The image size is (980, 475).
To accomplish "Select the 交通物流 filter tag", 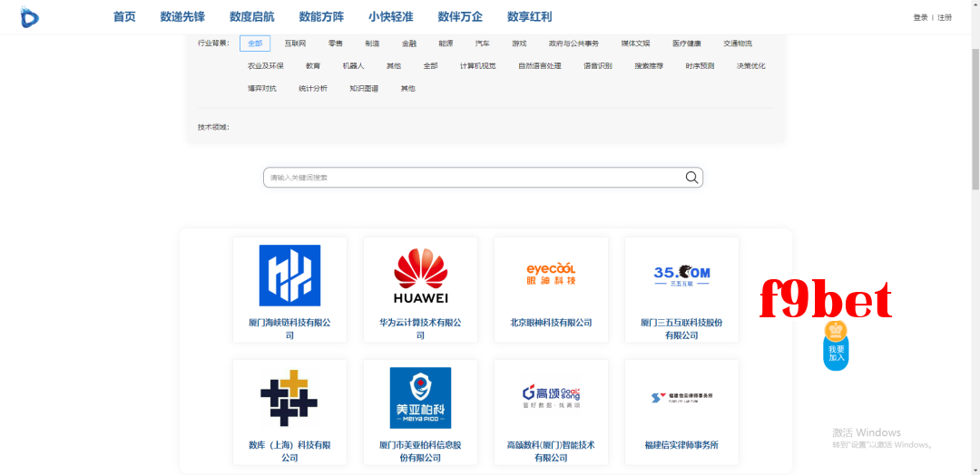I will pos(738,44).
